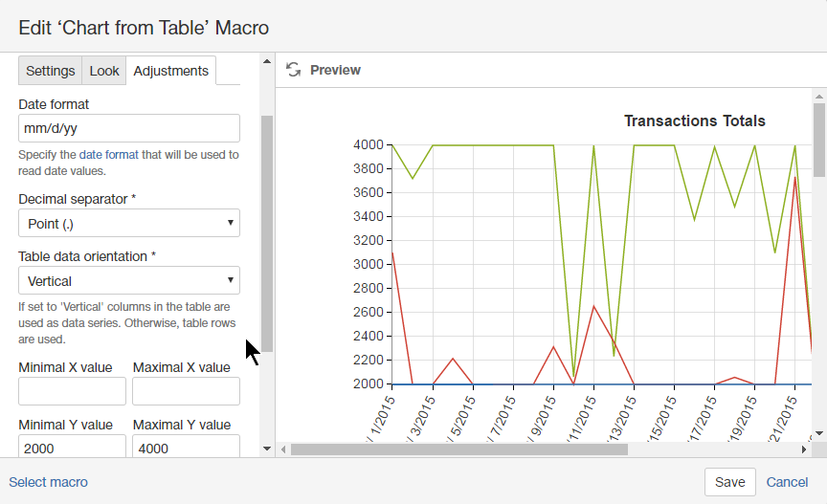
Task: Switch to the Settings tab
Action: (50, 71)
